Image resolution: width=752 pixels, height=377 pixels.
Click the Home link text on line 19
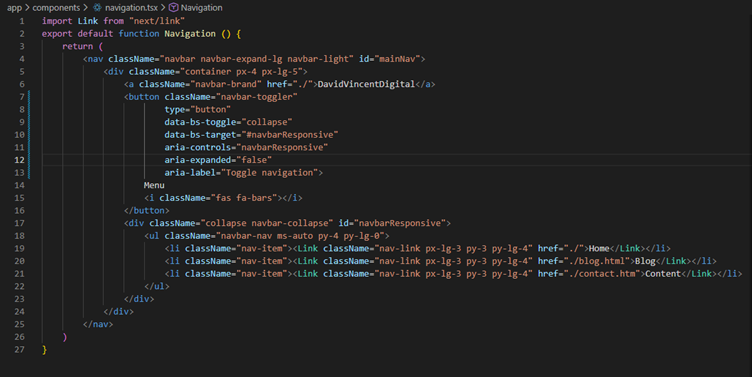point(599,248)
